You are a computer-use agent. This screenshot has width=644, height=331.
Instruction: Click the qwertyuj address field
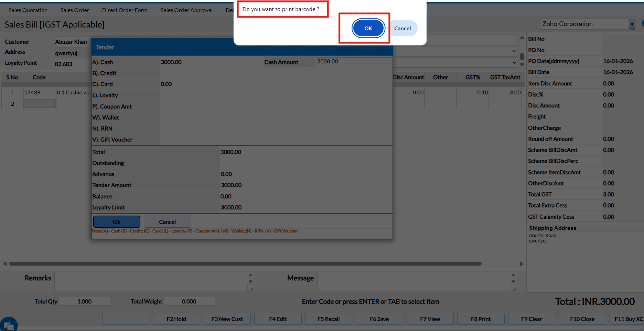click(x=72, y=53)
